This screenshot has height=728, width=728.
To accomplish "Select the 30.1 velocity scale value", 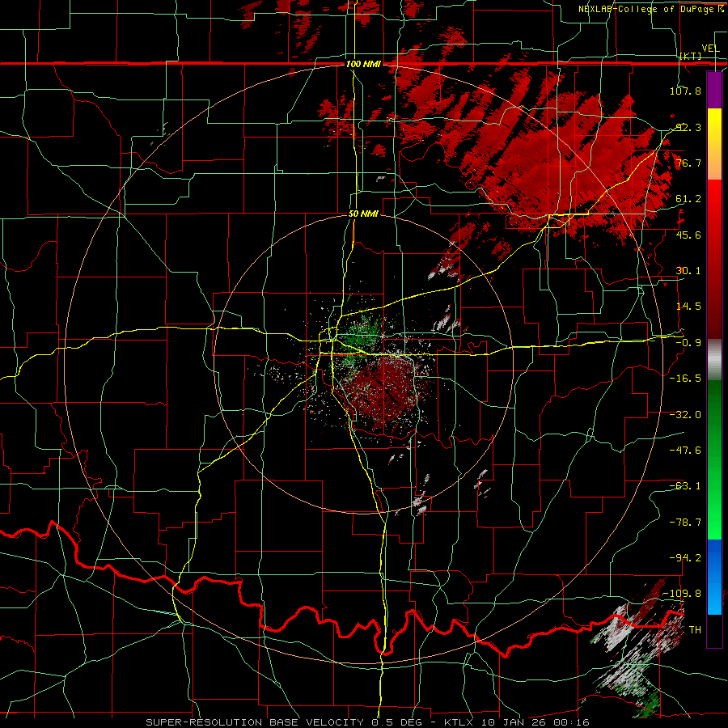I will (688, 271).
